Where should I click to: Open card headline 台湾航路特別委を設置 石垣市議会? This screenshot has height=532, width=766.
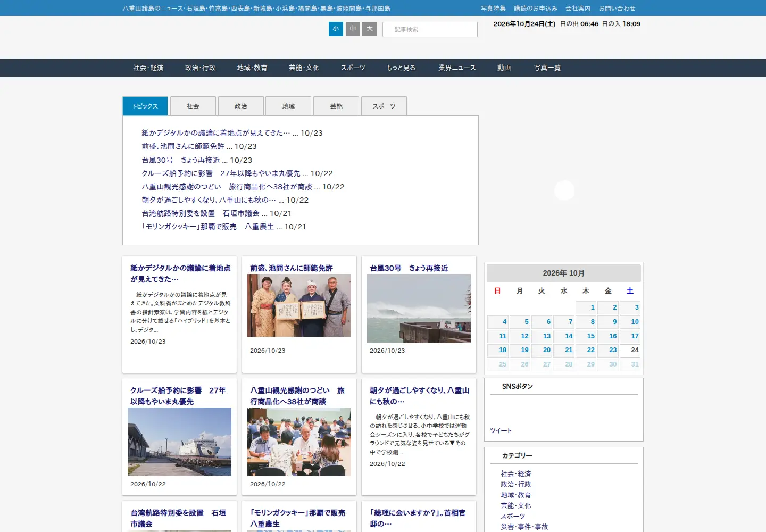click(178, 518)
